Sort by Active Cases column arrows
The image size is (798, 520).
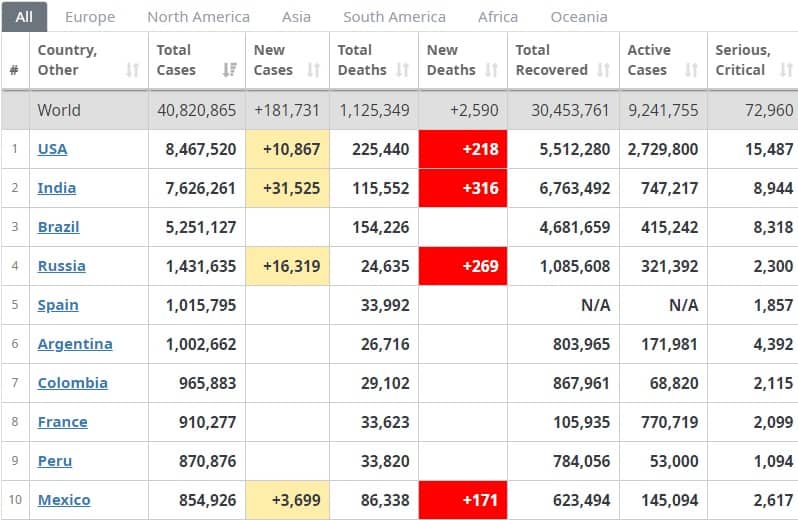point(691,70)
